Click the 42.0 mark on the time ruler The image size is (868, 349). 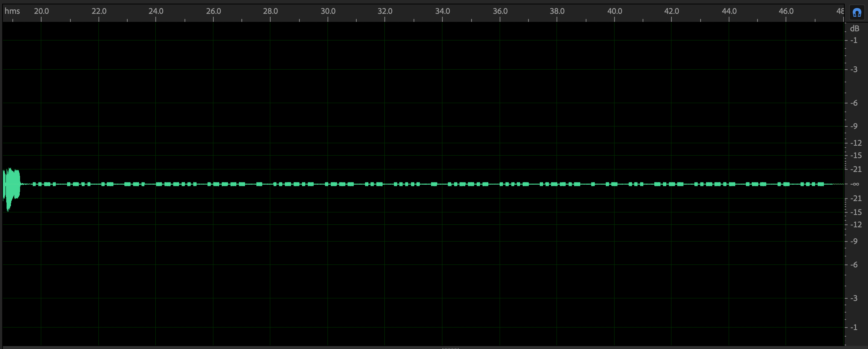(x=671, y=11)
